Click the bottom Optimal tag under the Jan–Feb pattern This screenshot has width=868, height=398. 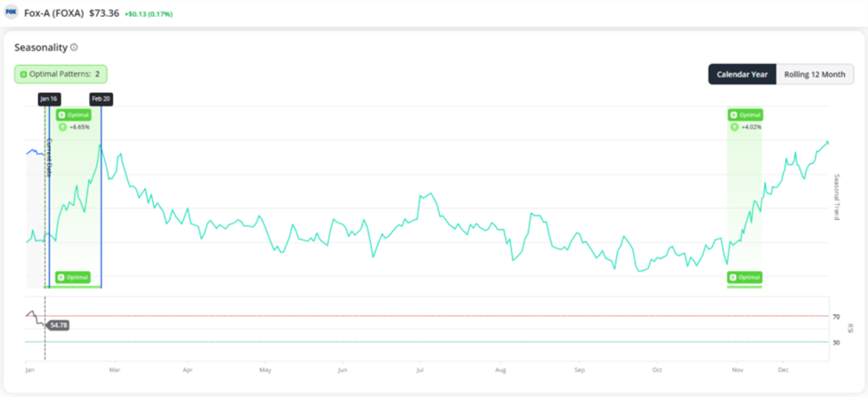[73, 277]
